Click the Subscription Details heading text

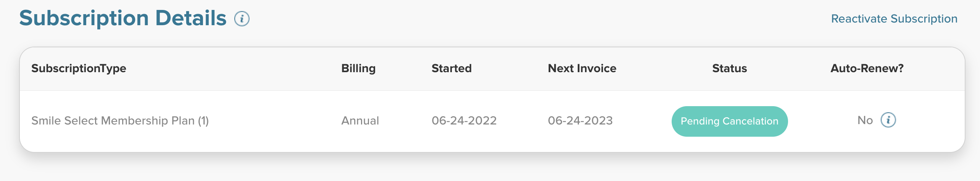pos(122,18)
